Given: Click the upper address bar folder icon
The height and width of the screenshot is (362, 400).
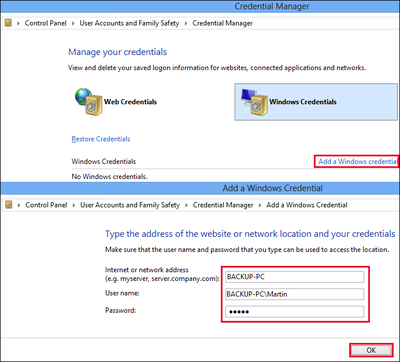Looking at the screenshot, I should [9, 23].
